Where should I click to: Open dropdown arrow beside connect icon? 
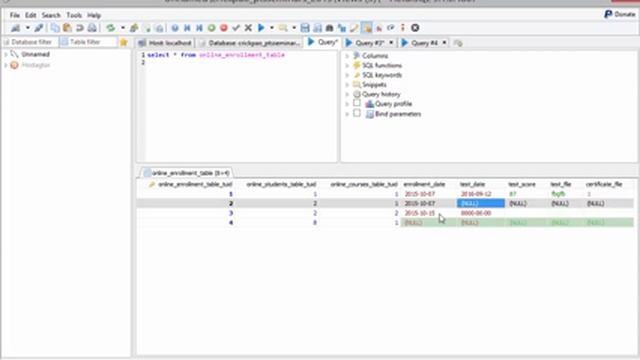27,28
